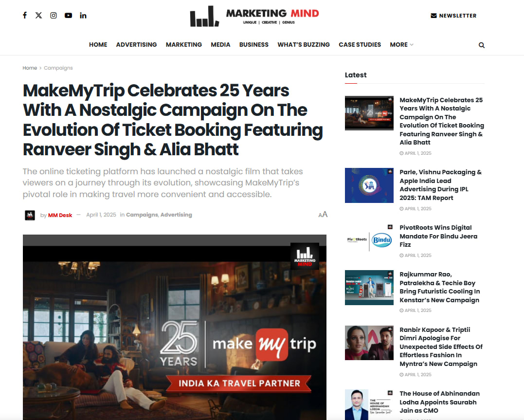524x420 pixels.
Task: Click the MM Desk author avatar
Action: click(30, 215)
